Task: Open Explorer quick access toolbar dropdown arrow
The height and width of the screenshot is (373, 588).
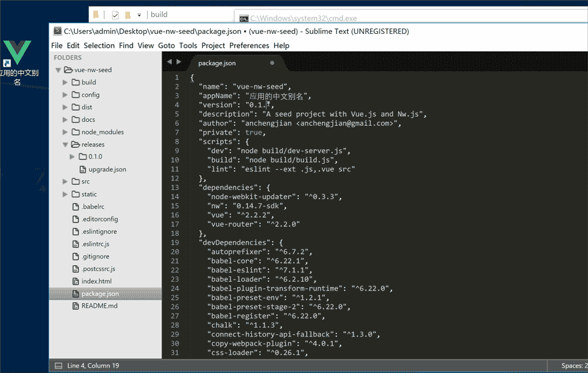Action: pos(139,15)
